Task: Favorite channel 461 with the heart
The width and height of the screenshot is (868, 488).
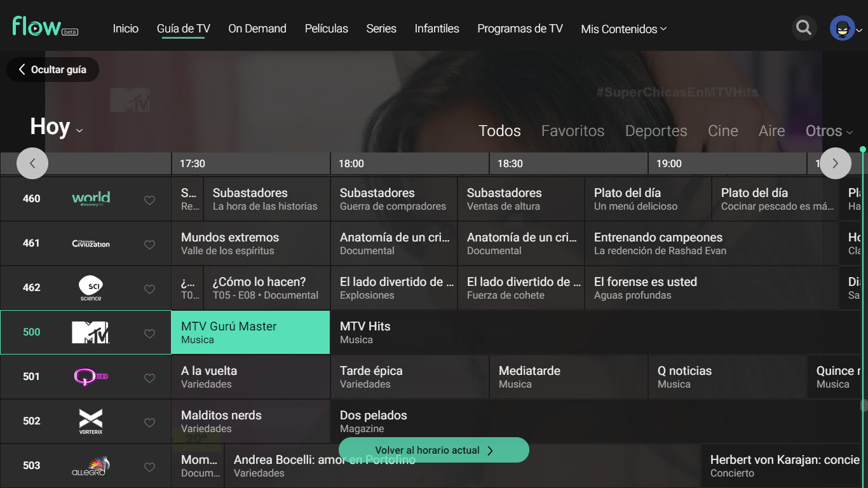Action: (149, 245)
